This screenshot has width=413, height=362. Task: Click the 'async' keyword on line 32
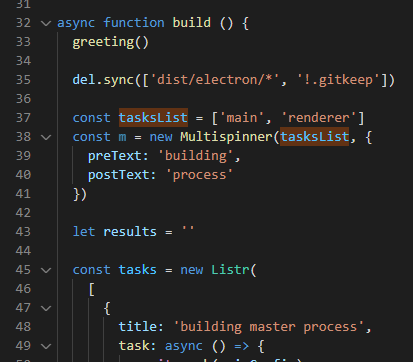(x=76, y=23)
